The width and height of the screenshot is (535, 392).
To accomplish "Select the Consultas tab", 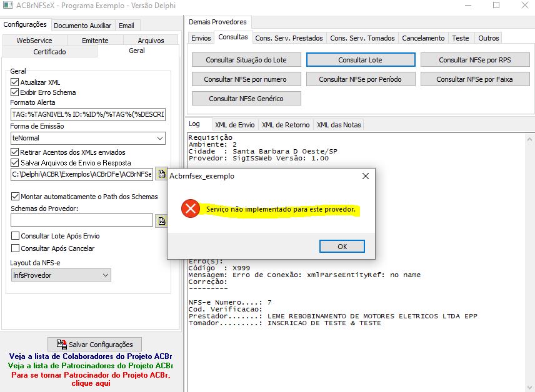I will pyautogui.click(x=233, y=37).
